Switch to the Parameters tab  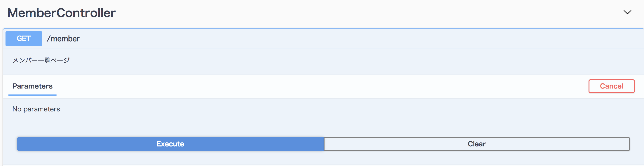click(33, 86)
